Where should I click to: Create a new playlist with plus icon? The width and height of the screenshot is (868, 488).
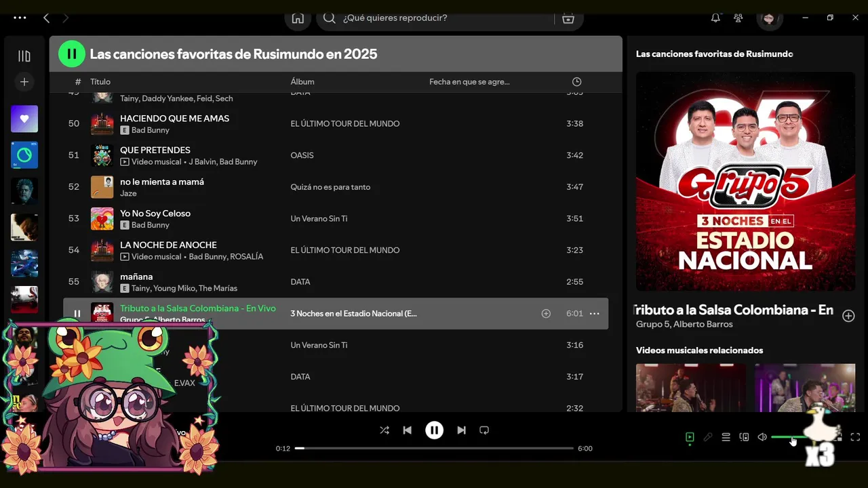24,82
